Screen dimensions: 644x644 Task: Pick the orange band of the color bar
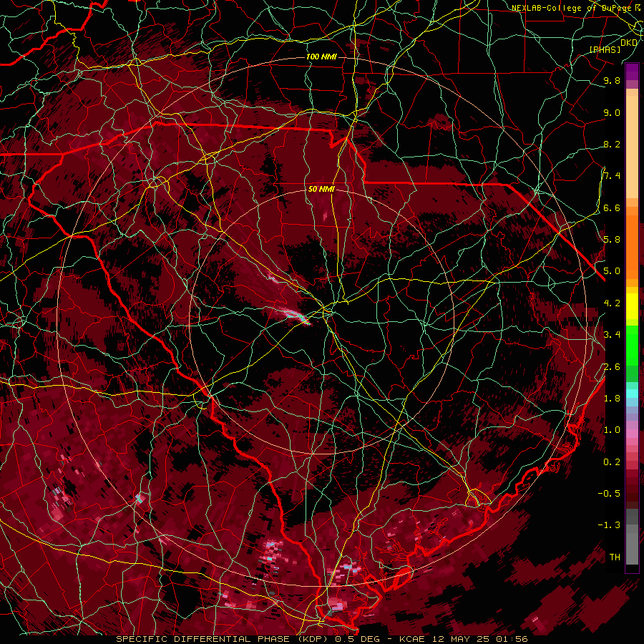(633, 246)
